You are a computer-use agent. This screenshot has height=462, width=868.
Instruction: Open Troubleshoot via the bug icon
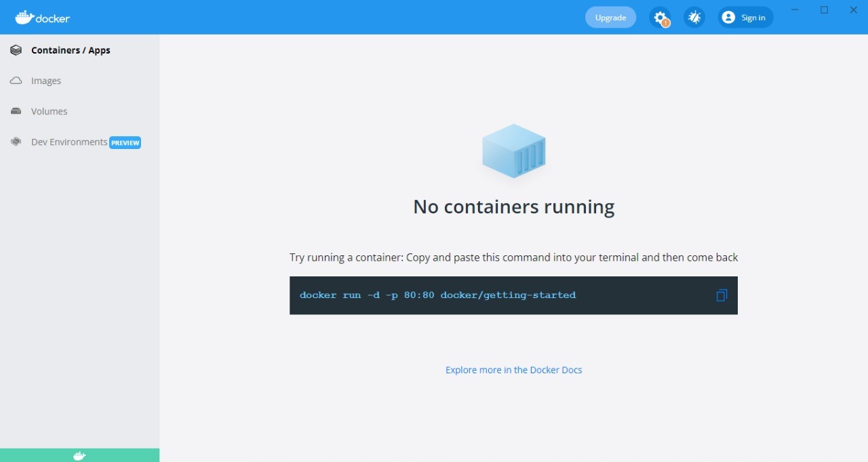click(x=694, y=18)
